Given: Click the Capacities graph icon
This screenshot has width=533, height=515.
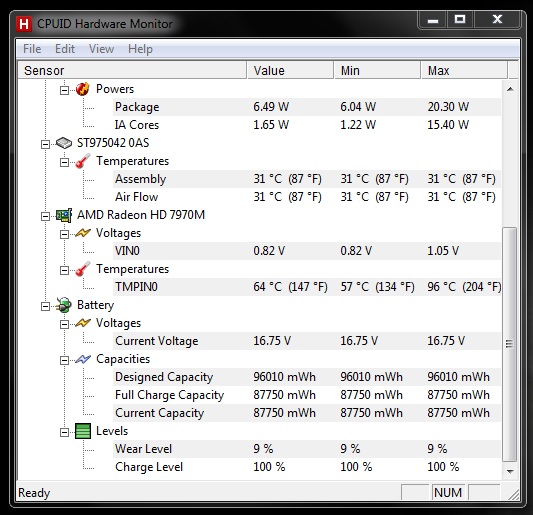Looking at the screenshot, I should (83, 359).
